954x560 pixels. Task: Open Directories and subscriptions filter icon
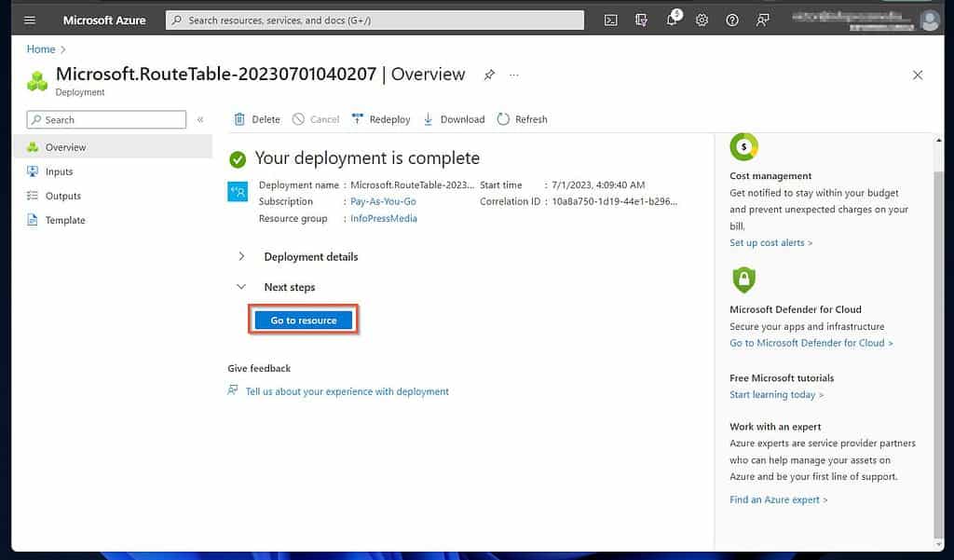[641, 20]
